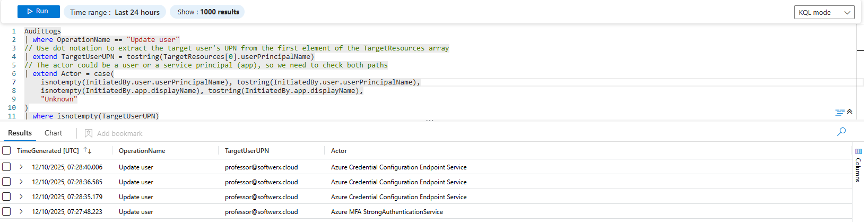Click the TargetUserUPN column header
Image resolution: width=868 pixels, height=222 pixels.
(247, 151)
